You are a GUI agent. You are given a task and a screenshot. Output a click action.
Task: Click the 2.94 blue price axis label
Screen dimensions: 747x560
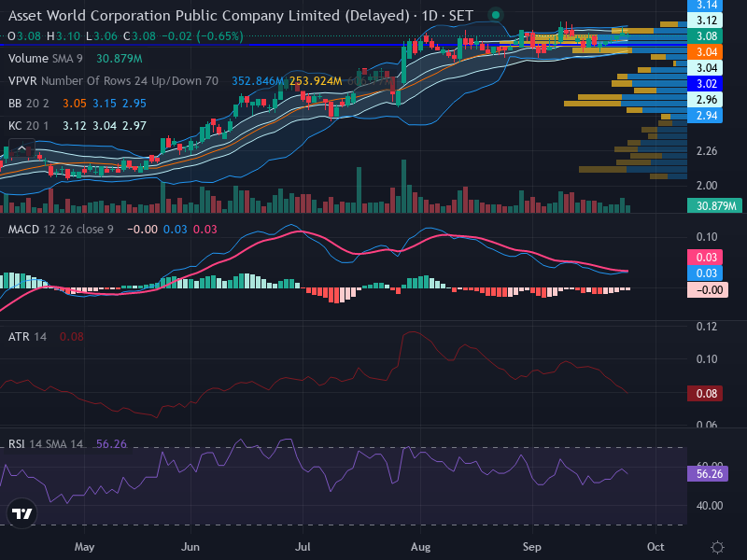click(705, 115)
